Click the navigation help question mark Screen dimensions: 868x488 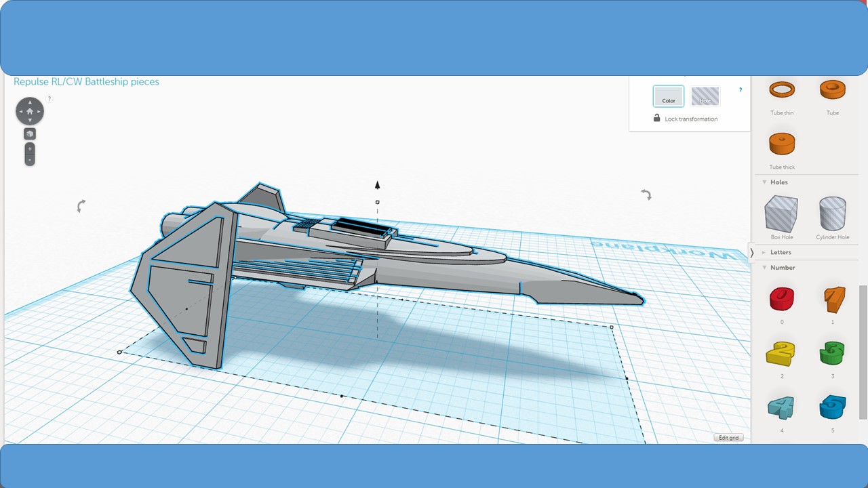(49, 99)
